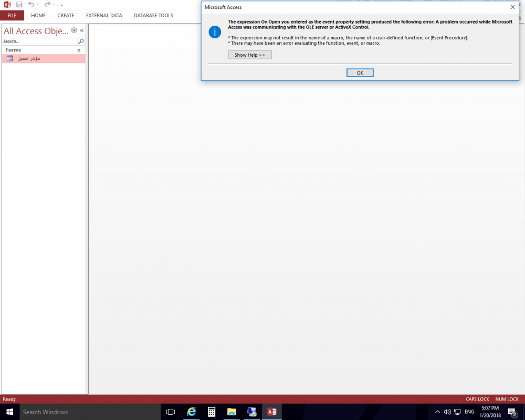The width and height of the screenshot is (525, 420).
Task: Open the EXTERNAL DATA ribbon tab
Action: 104,15
